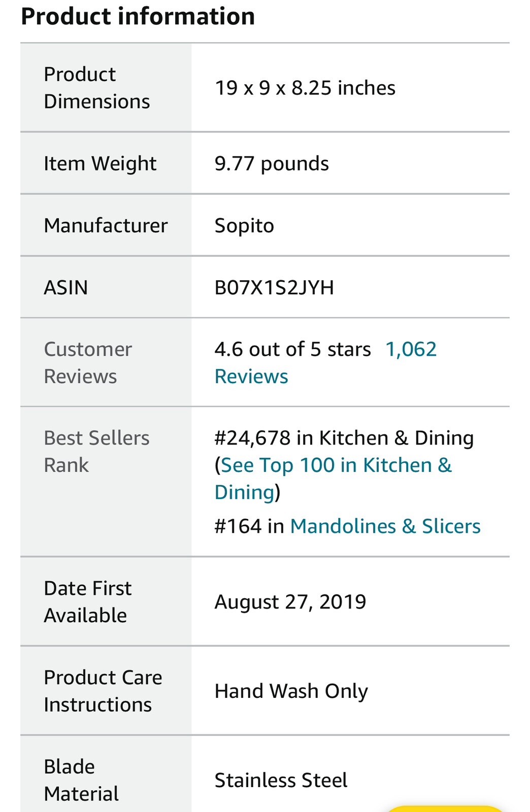Select the 19 x 9 x 8.25 inches value

(x=305, y=88)
